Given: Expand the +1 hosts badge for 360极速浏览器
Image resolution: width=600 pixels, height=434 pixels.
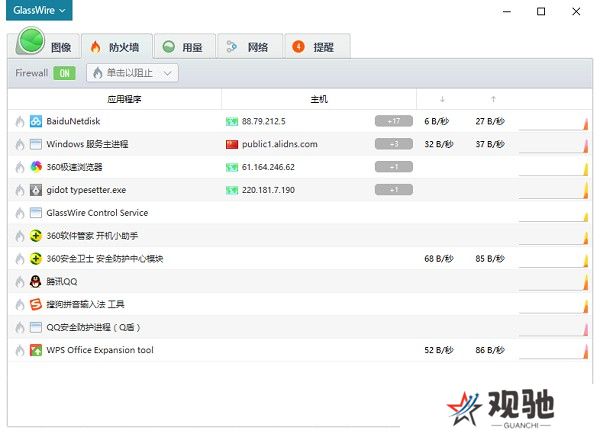Looking at the screenshot, I should 394,167.
